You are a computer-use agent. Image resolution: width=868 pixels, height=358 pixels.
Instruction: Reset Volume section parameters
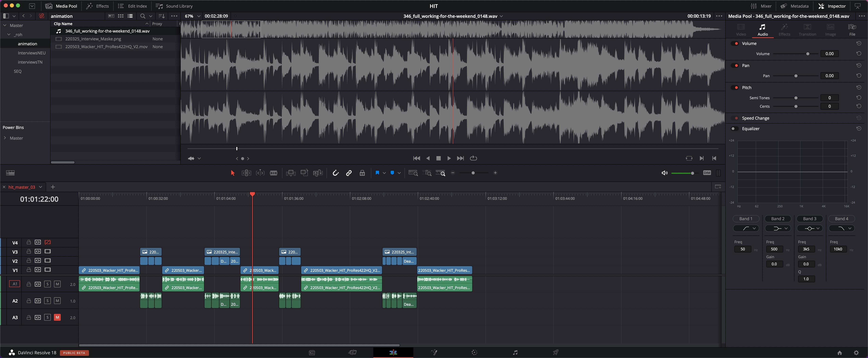pyautogui.click(x=859, y=43)
